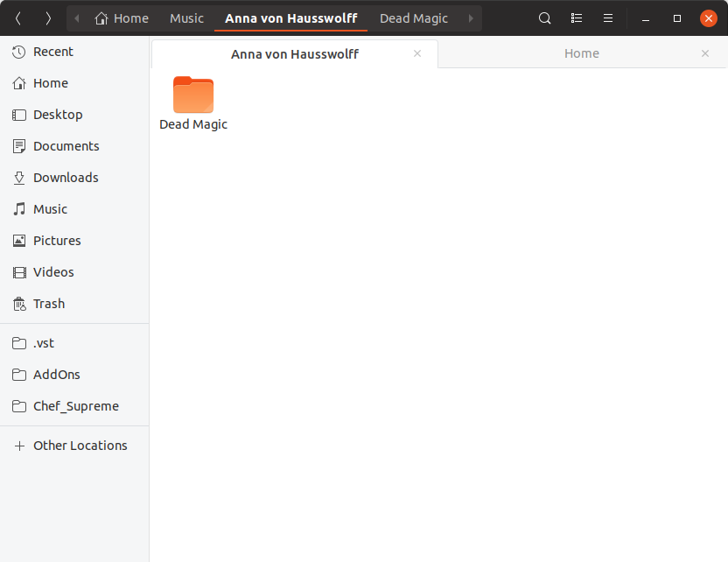728x562 pixels.
Task: Open the .vst bookmark
Action: coord(74,343)
